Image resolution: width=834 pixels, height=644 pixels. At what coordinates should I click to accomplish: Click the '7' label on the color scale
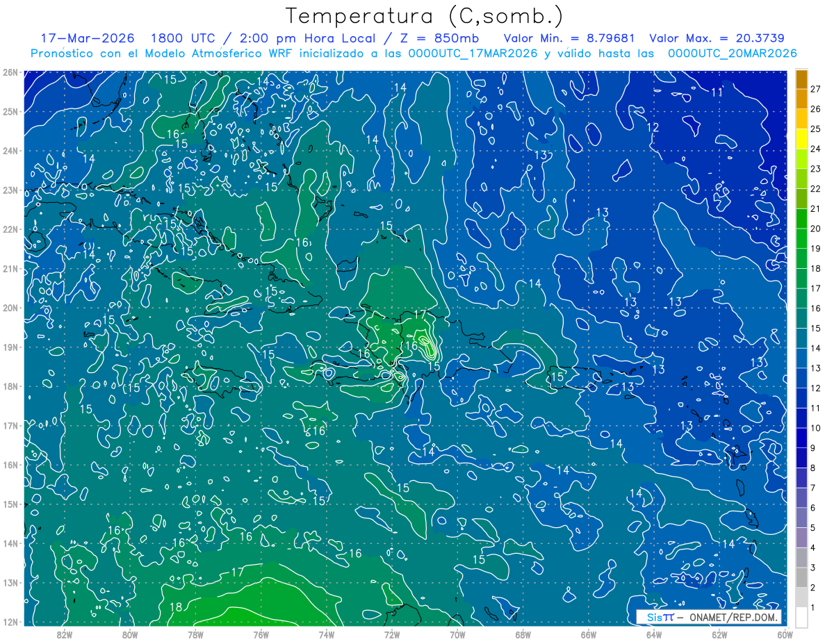[x=812, y=488]
